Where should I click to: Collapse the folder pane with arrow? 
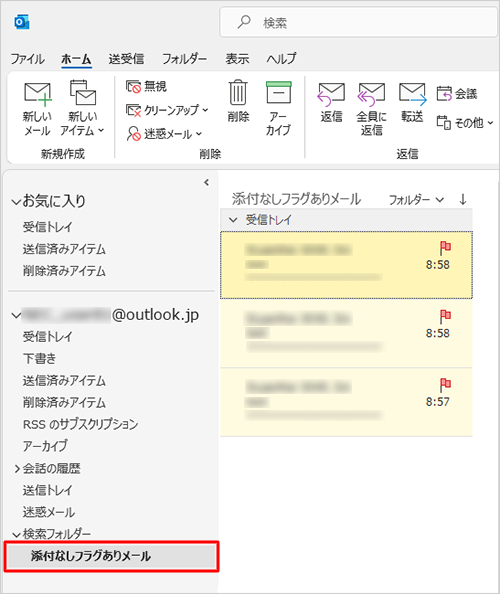tap(206, 183)
